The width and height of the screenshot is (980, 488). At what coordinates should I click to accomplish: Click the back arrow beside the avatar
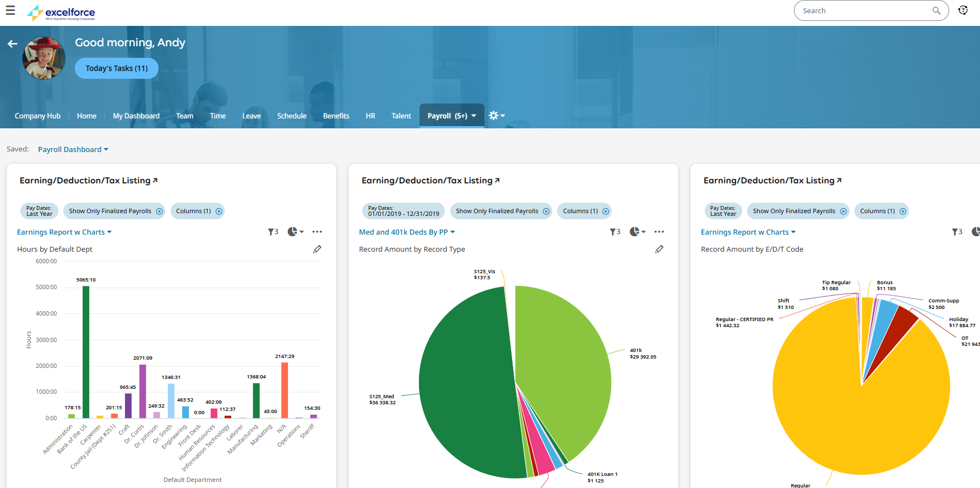12,44
